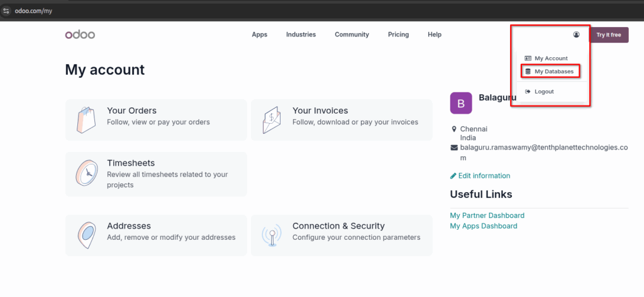Click the Chennai location text

click(474, 129)
